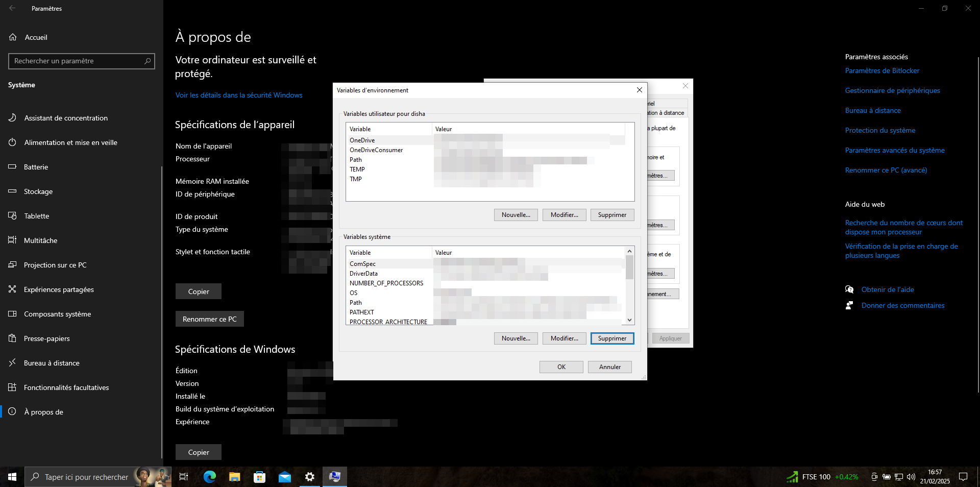Open Assistant de concentration settings
The image size is (980, 487).
coord(65,118)
